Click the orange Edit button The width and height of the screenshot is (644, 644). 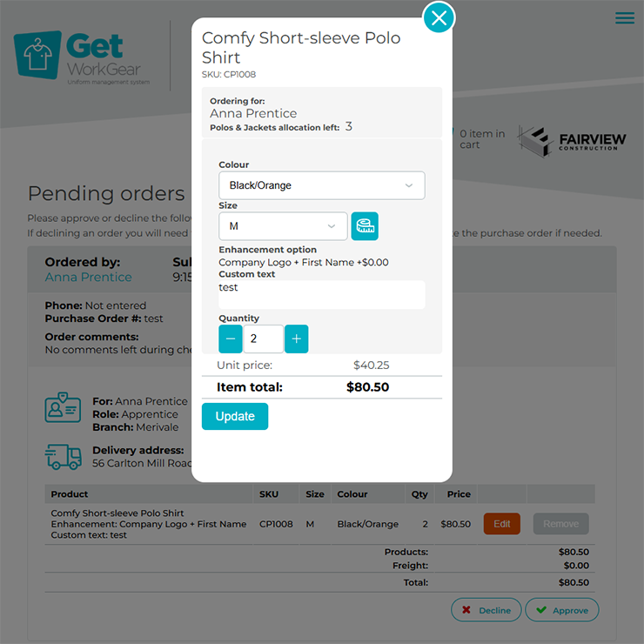[501, 524]
